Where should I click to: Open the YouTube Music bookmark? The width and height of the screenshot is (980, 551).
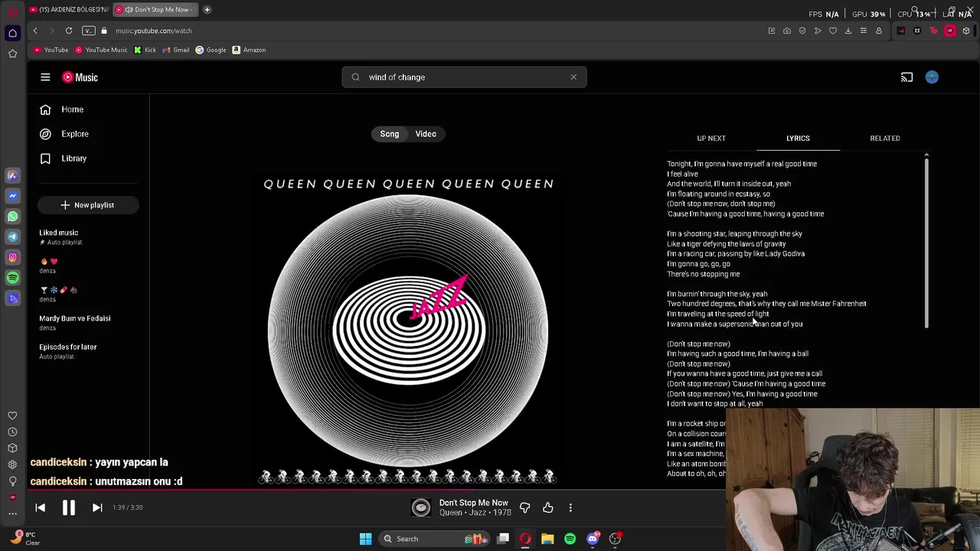(x=101, y=50)
